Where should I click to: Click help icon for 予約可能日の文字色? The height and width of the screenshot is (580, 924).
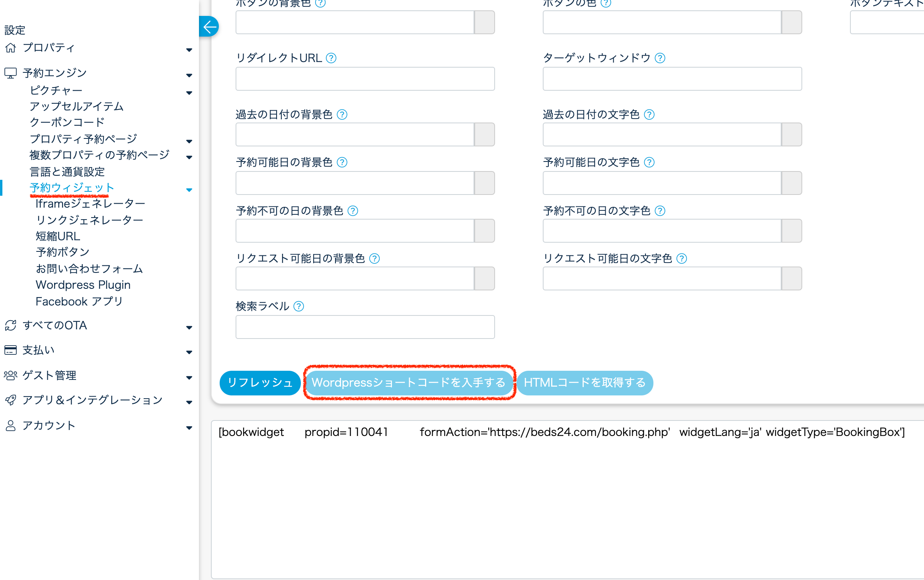coord(649,162)
